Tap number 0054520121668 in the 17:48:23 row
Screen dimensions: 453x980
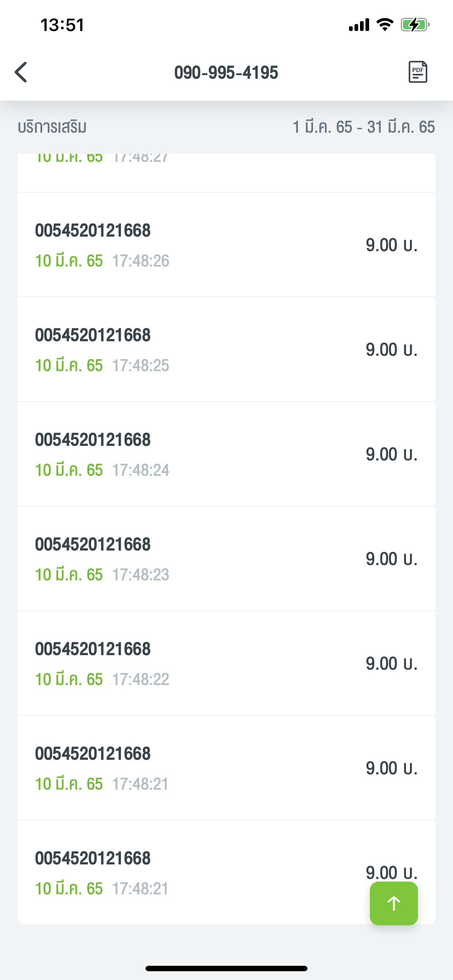coord(93,544)
